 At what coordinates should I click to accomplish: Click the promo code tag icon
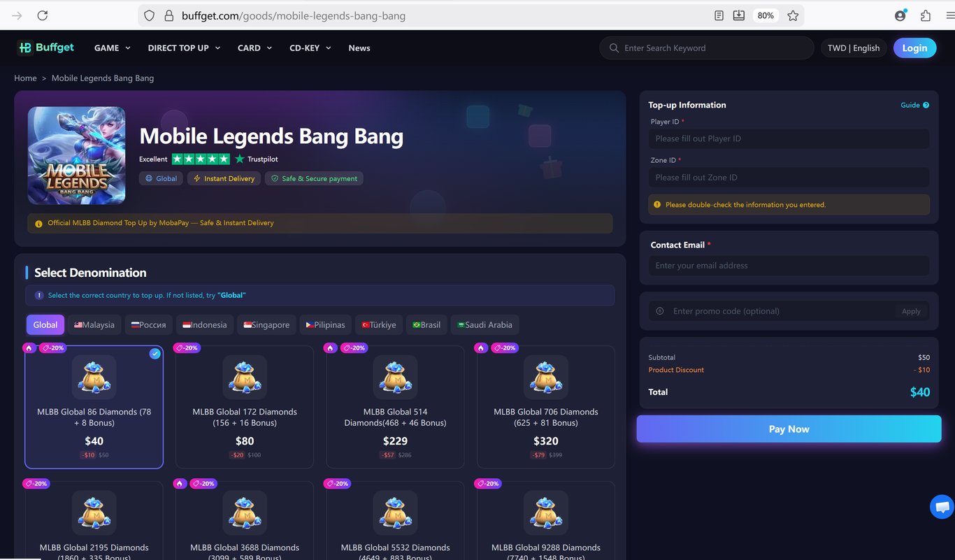[x=660, y=311]
